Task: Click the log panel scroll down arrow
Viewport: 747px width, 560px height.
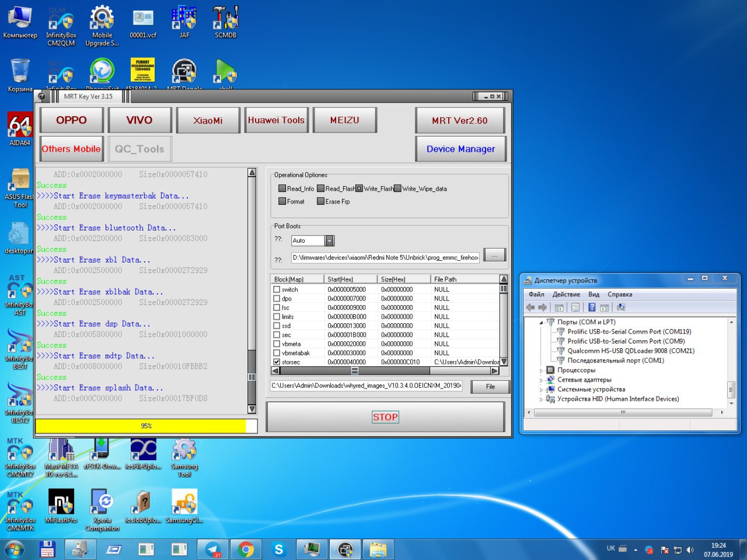Action: (x=252, y=409)
